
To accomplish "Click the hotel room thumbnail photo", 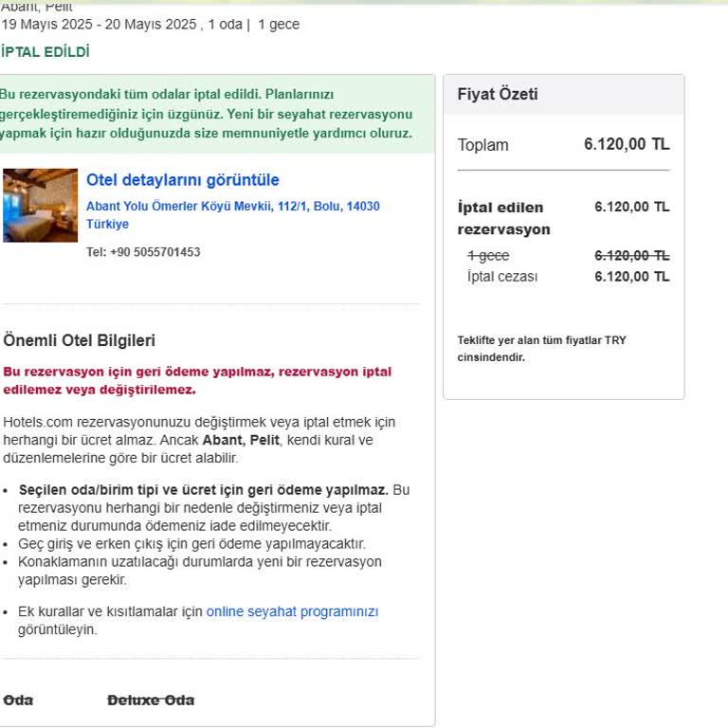I will pos(40,205).
